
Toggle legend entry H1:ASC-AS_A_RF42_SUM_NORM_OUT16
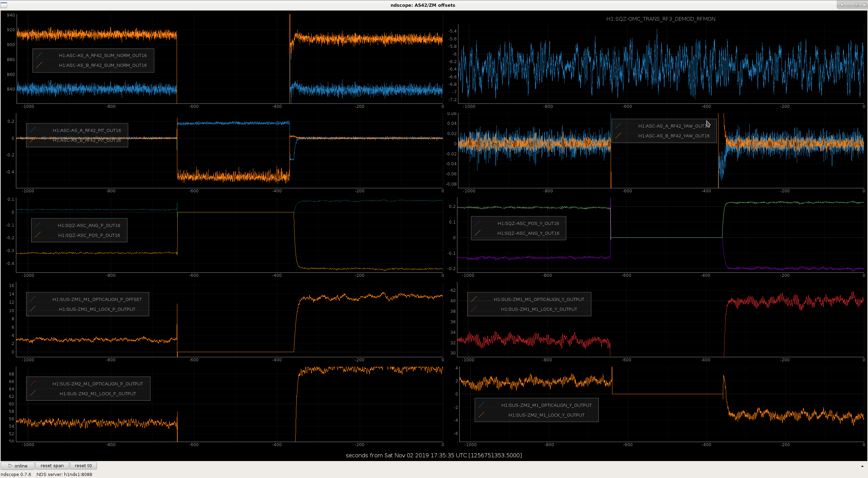(x=103, y=55)
